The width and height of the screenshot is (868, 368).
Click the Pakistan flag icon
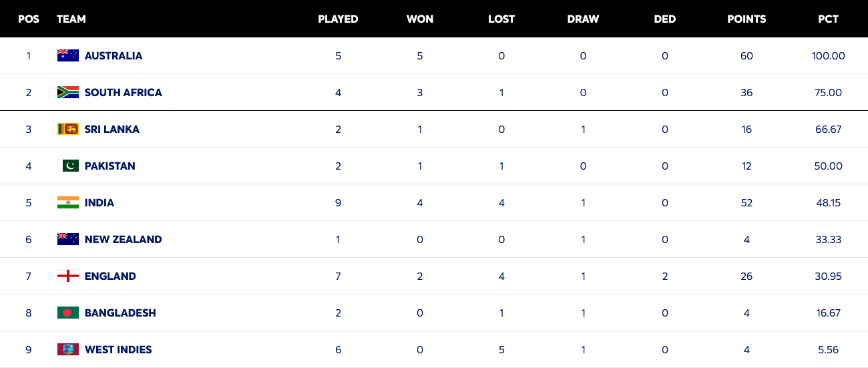pyautogui.click(x=68, y=166)
